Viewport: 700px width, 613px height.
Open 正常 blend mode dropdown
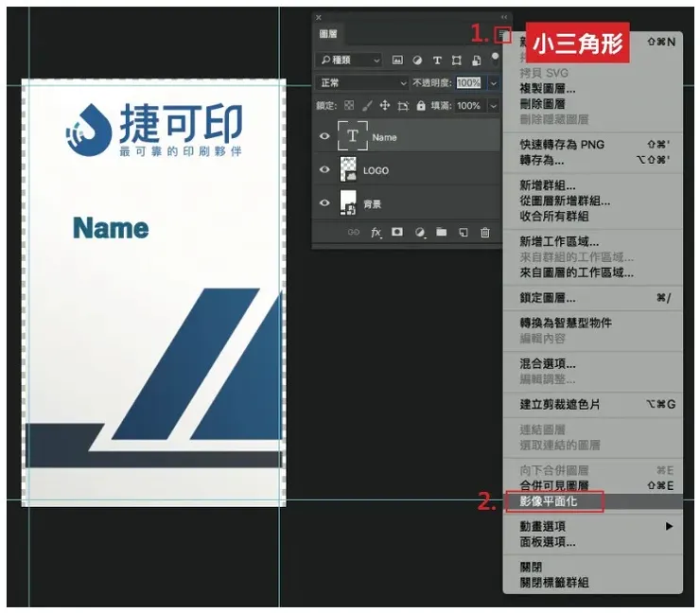point(361,83)
